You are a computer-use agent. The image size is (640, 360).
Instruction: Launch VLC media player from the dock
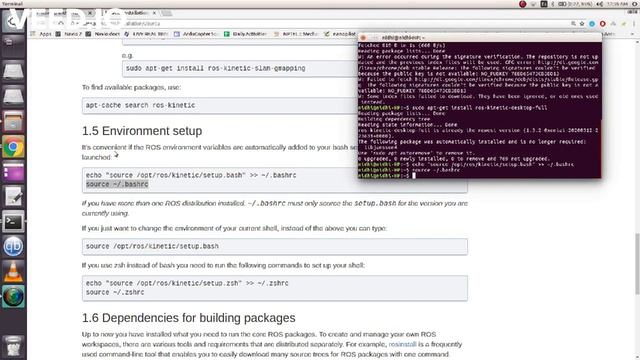coord(13,272)
